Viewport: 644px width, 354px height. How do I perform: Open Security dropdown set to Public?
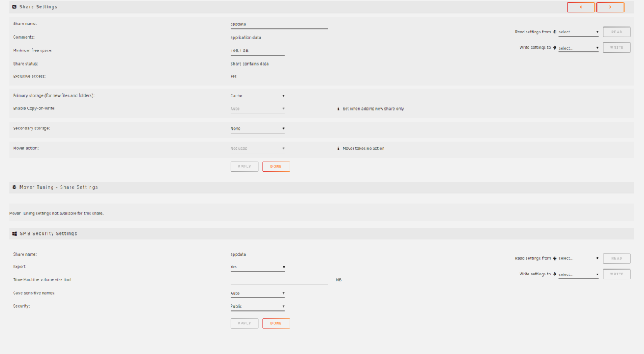257,306
